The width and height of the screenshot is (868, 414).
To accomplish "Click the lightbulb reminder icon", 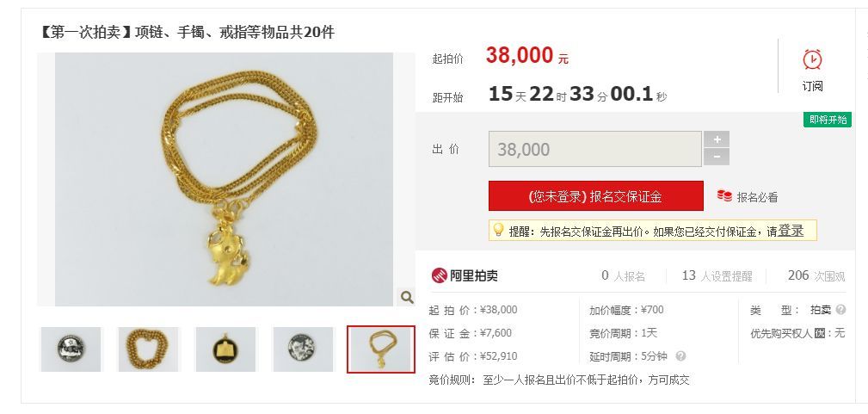I will click(498, 230).
